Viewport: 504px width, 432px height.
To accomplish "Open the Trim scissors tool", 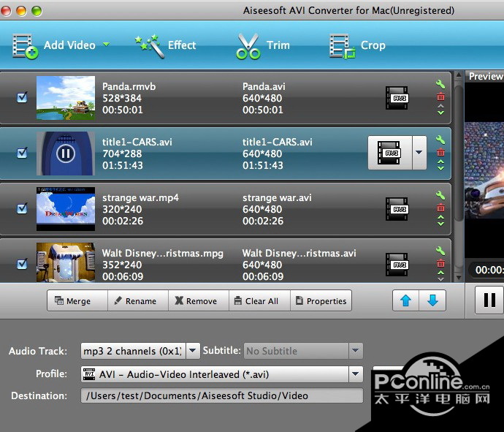I will tap(263, 46).
